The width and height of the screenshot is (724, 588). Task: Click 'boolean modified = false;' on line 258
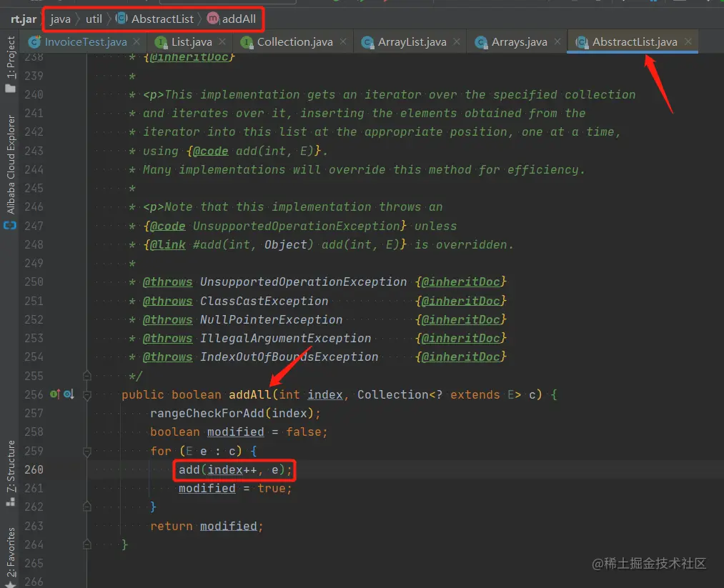tap(239, 432)
